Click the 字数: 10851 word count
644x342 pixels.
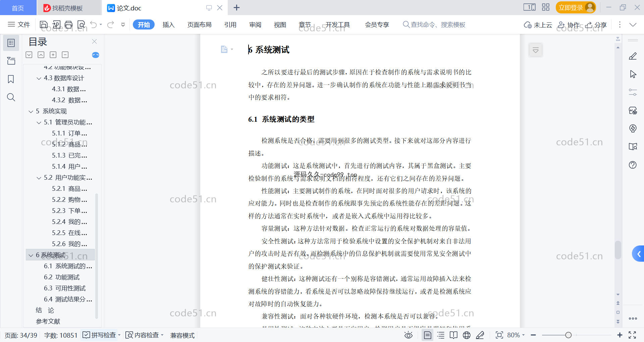click(x=61, y=335)
